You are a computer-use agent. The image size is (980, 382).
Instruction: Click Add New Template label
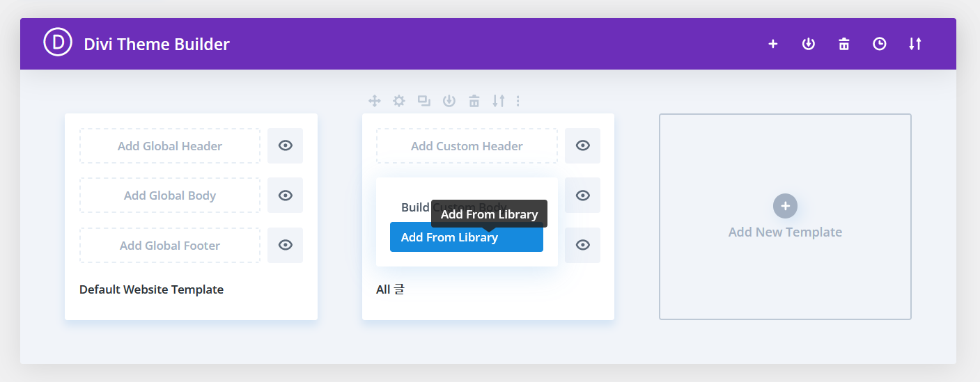[x=785, y=232]
